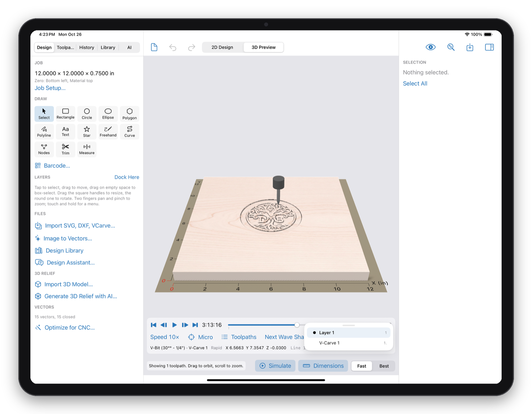Pick the Ellipse tool
This screenshot has width=532, height=414.
pyautogui.click(x=108, y=114)
